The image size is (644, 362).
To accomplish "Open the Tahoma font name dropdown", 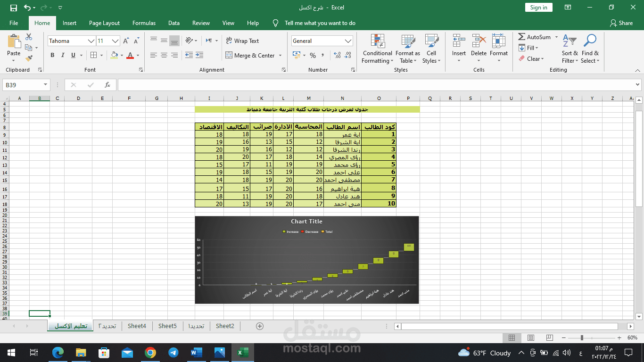I will click(x=91, y=41).
